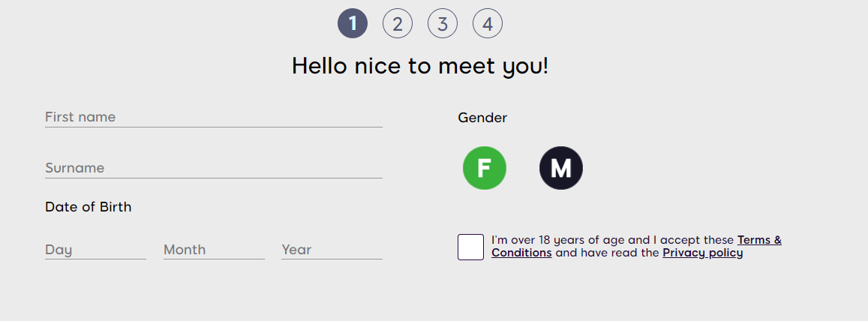This screenshot has width=868, height=321.
Task: Open step 4 of the form
Action: (x=488, y=24)
